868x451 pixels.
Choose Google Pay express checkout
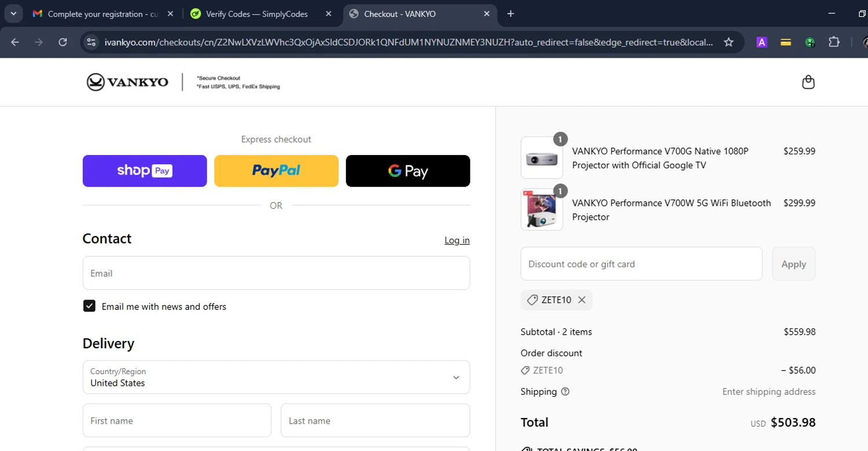[408, 171]
